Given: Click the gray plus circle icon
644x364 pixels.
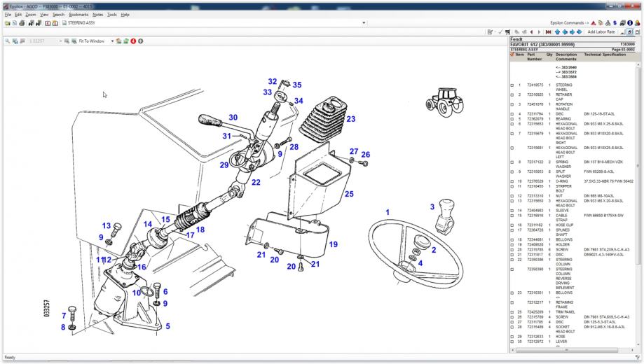Looking at the screenshot, I should [x=140, y=41].
